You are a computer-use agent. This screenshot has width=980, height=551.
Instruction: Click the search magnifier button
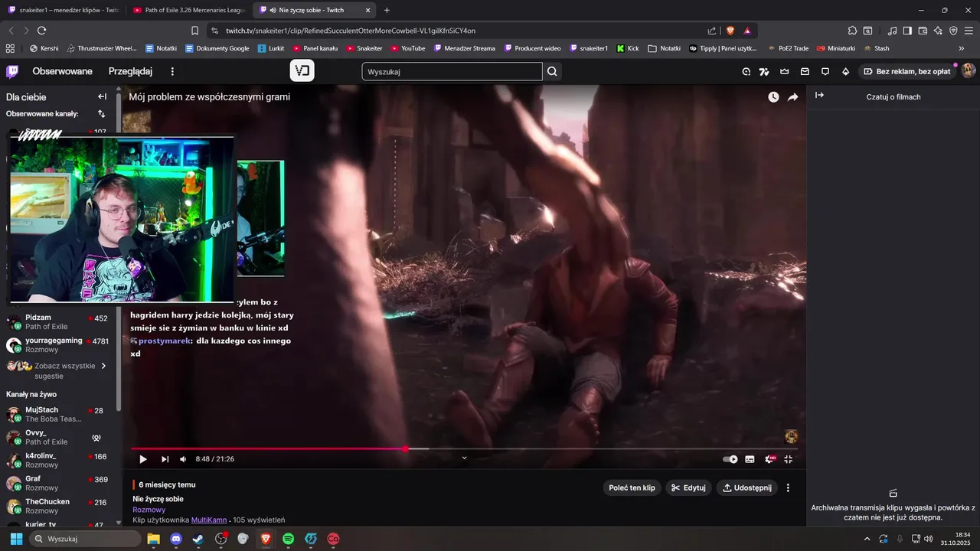(552, 72)
